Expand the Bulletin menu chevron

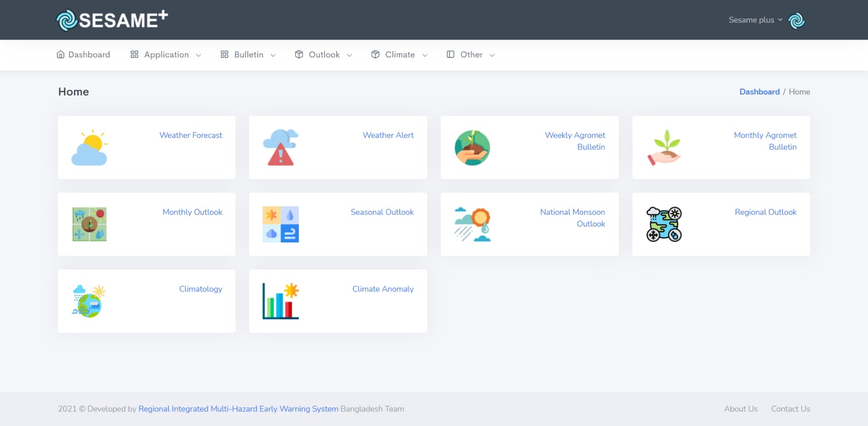pyautogui.click(x=273, y=55)
